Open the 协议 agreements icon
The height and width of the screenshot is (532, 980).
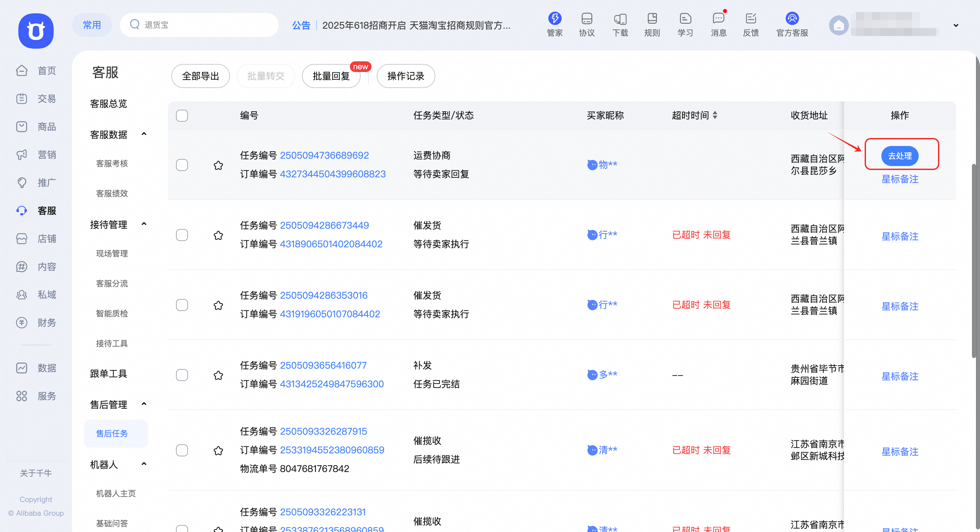click(587, 24)
